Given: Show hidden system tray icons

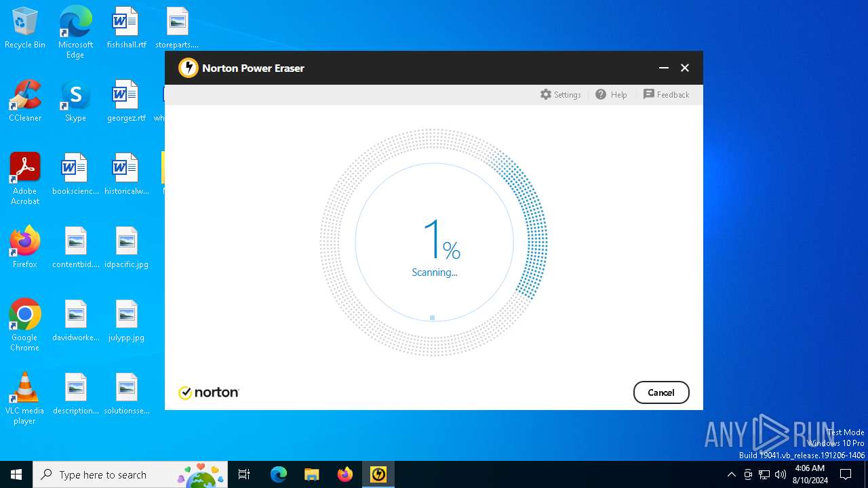Looking at the screenshot, I should pyautogui.click(x=731, y=474).
